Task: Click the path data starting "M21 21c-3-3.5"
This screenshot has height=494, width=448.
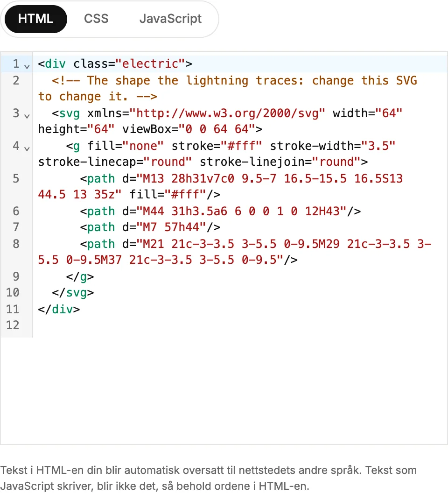Action: point(235,252)
